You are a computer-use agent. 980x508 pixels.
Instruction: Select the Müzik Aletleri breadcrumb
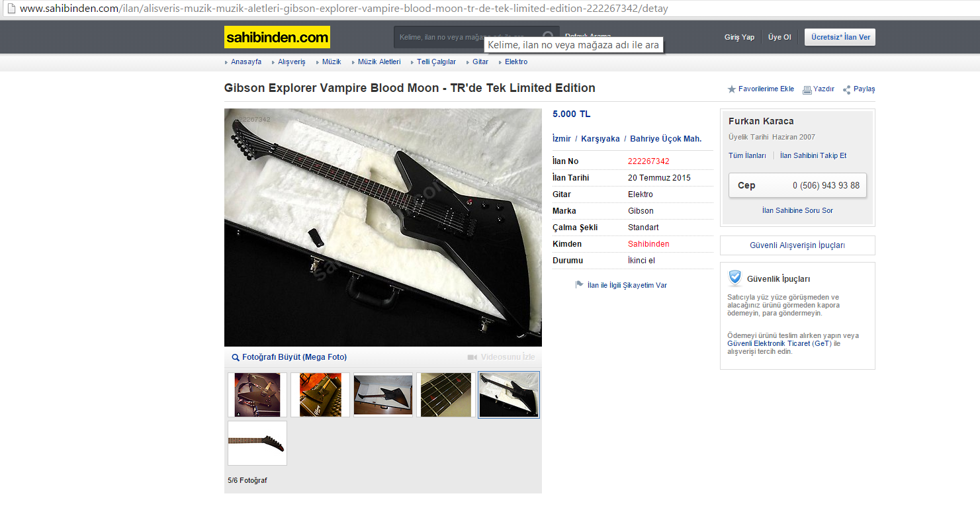click(x=379, y=62)
